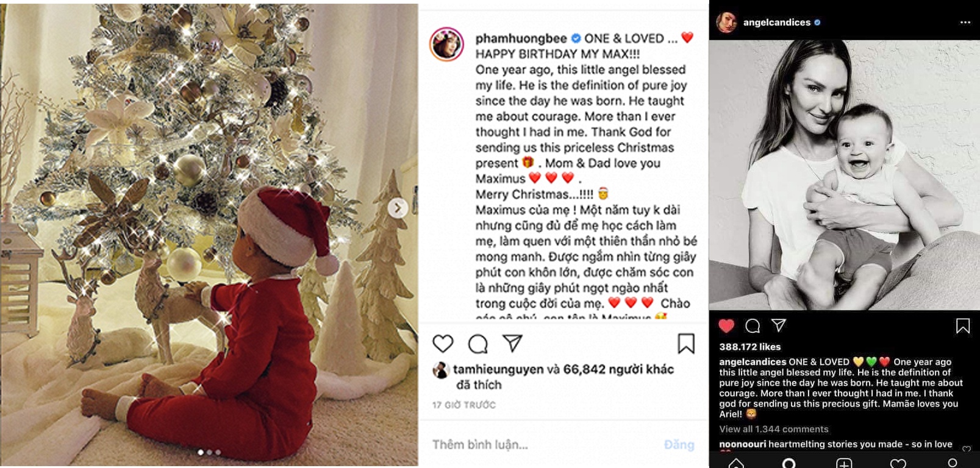
Task: Open activity heart tab in bottom navigation
Action: tap(898, 464)
